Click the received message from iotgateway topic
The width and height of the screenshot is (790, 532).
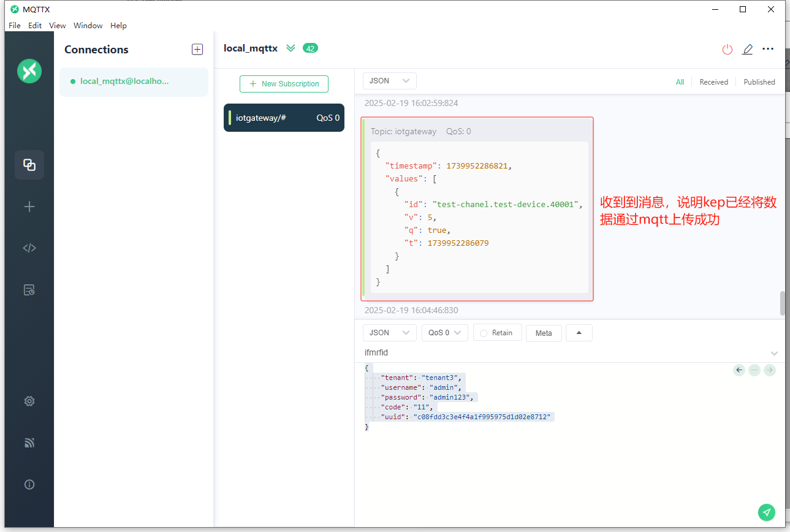(477, 209)
